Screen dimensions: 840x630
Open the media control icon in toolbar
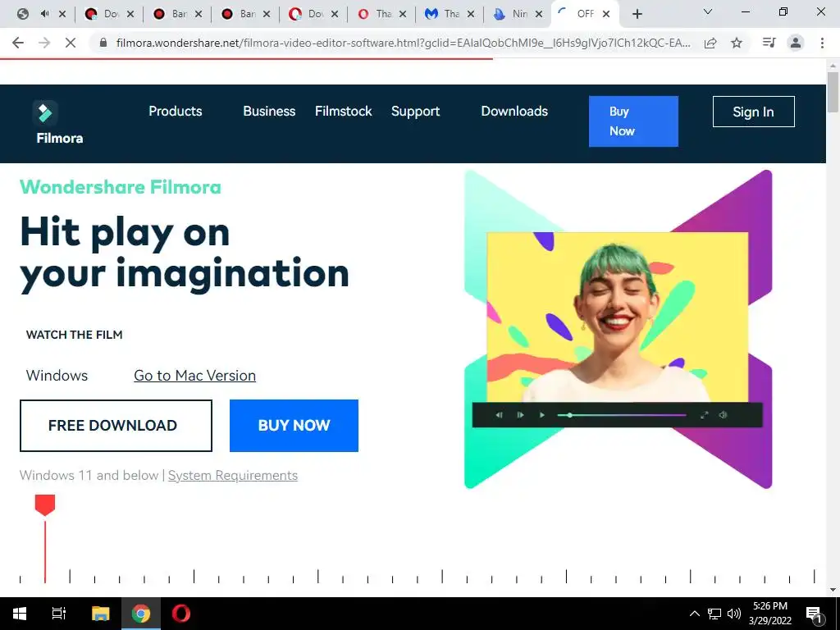click(x=769, y=43)
